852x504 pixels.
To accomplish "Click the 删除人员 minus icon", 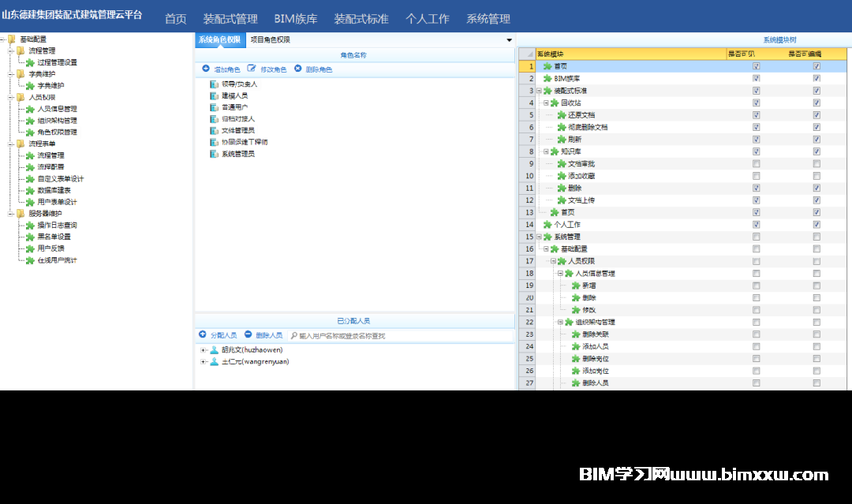I will [x=248, y=335].
